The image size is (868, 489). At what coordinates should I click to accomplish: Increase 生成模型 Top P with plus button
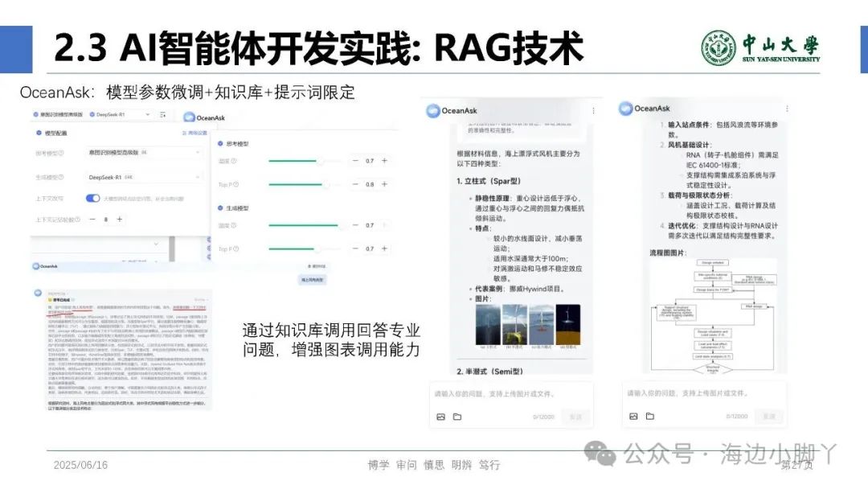384,249
